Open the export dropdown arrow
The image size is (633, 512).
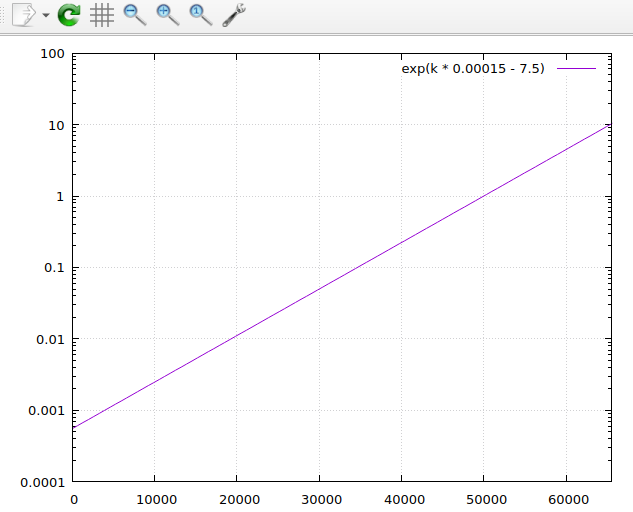46,16
